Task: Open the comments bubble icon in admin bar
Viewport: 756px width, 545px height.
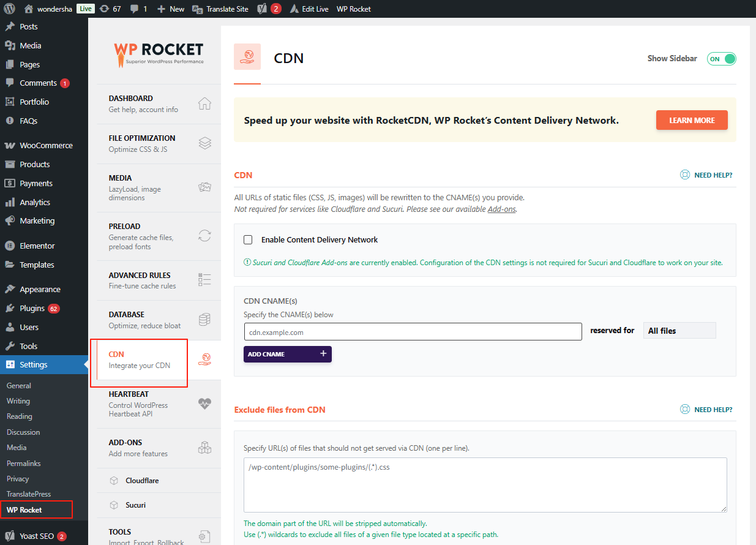Action: (x=134, y=9)
